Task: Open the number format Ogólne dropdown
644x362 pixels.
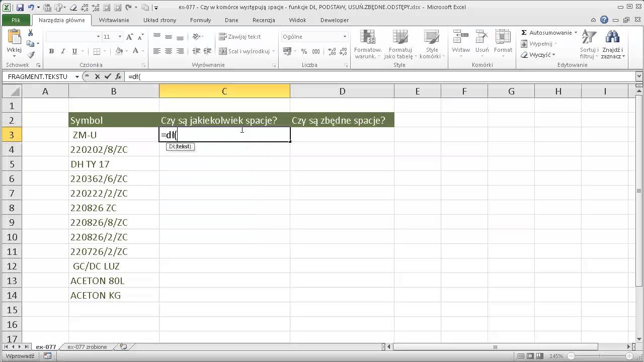Action: pyautogui.click(x=345, y=37)
